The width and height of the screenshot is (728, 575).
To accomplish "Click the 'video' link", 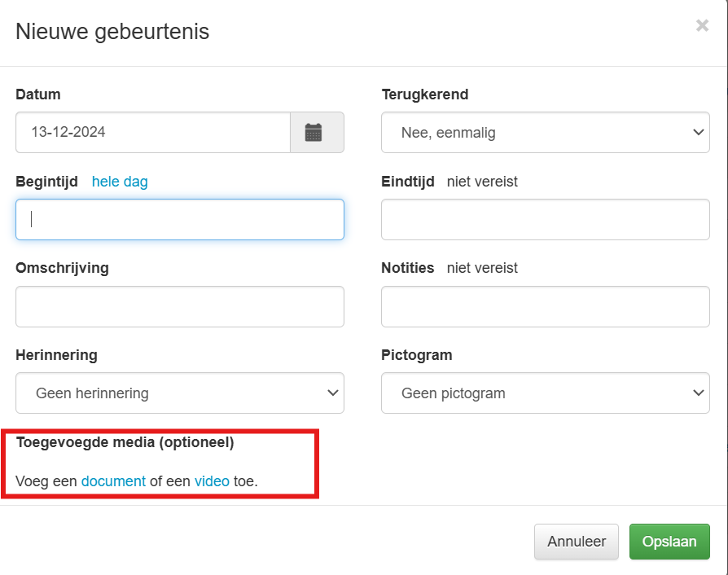I will pos(212,481).
